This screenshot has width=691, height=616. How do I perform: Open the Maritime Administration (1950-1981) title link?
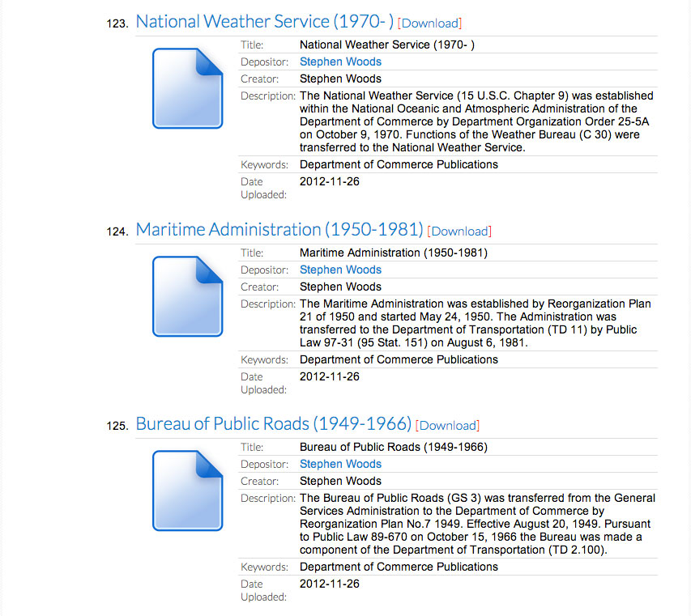(279, 229)
